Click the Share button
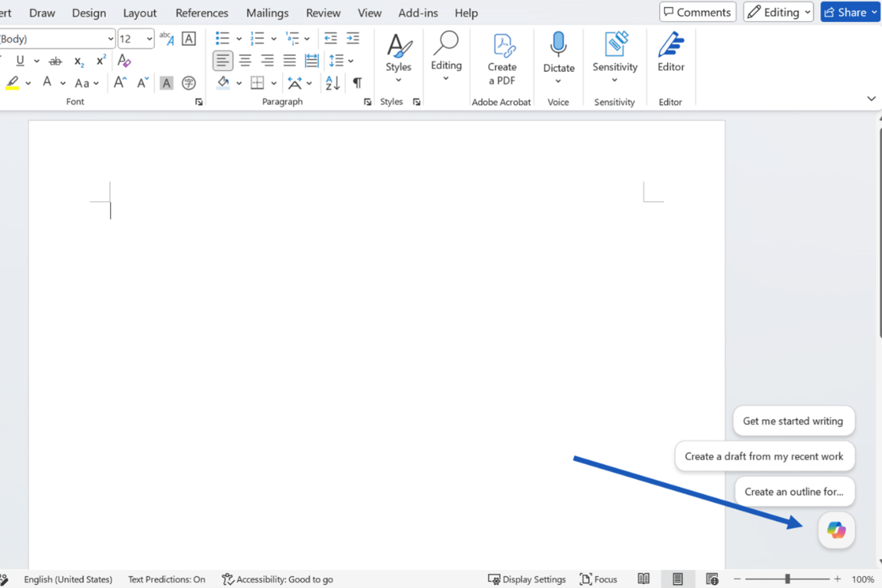Screen dimensions: 882x588 pos(850,12)
